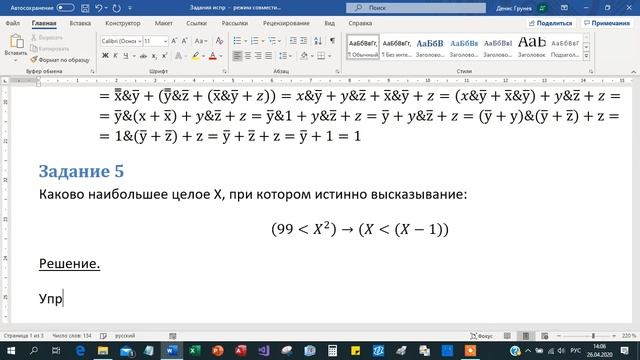This screenshot has height=360, width=640.
Task: Open the Customize Quick Access Toolbar dropdown
Action: click(x=130, y=8)
